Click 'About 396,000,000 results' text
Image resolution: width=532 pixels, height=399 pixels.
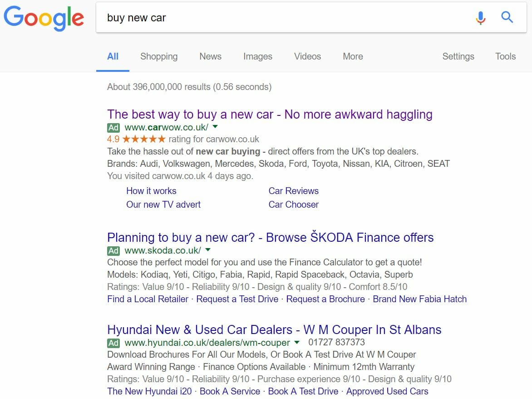coord(189,87)
